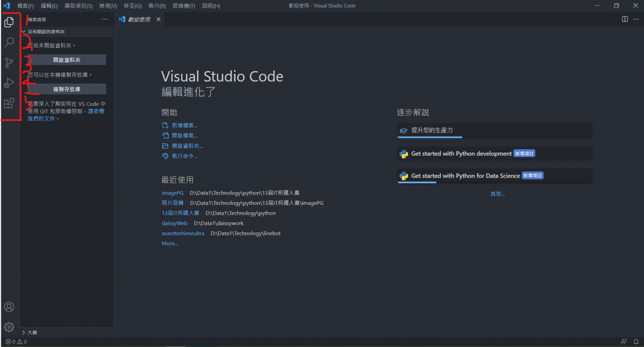Open recent folder 照片旋轉
The image size is (644, 347).
[172, 203]
